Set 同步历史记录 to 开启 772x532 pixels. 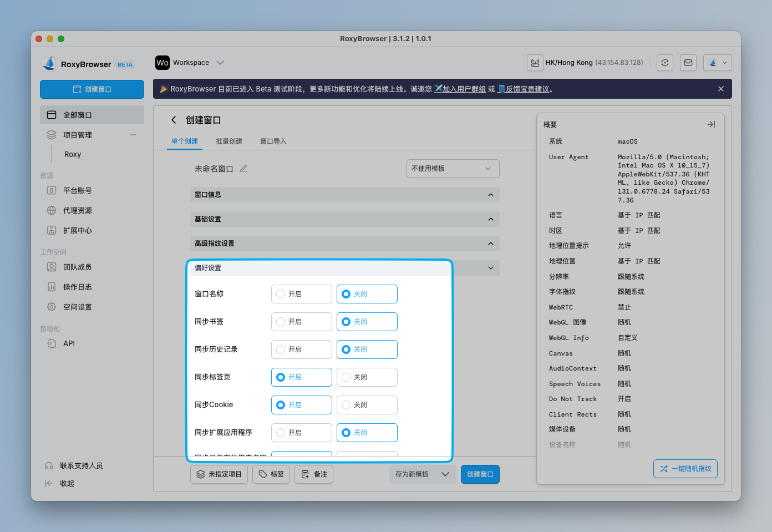[302, 349]
